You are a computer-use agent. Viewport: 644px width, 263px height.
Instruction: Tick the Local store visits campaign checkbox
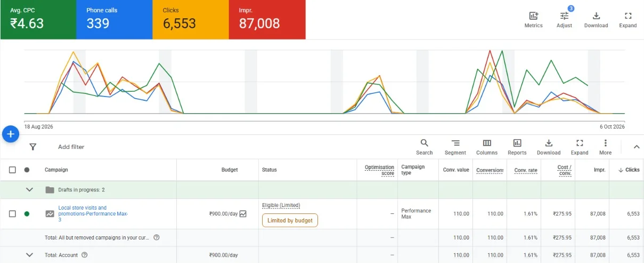point(12,214)
